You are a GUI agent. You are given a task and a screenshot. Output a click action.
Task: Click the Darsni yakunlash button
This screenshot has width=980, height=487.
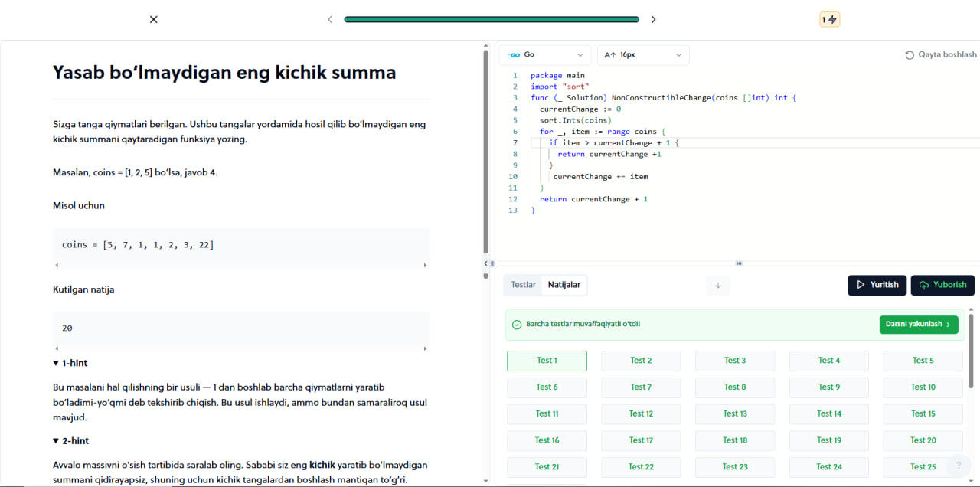(x=919, y=325)
